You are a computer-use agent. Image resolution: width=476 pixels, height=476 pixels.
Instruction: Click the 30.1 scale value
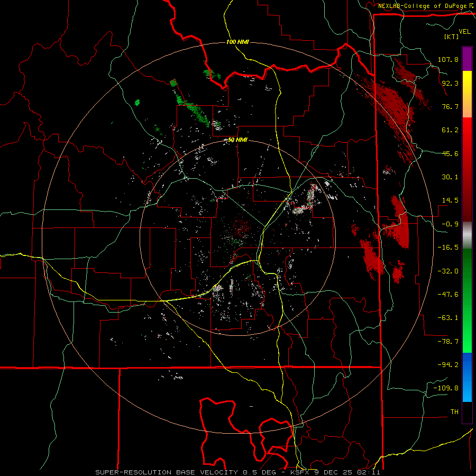coord(450,177)
